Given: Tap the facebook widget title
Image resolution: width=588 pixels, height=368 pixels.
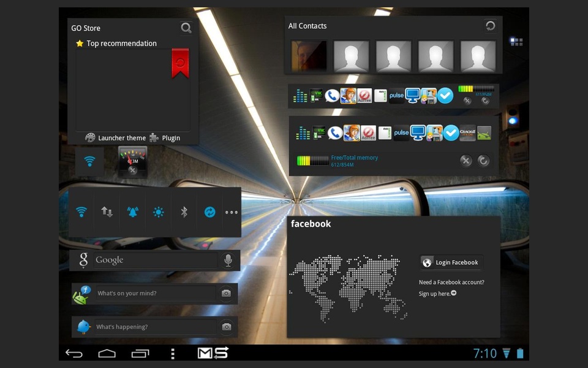Looking at the screenshot, I should 311,224.
